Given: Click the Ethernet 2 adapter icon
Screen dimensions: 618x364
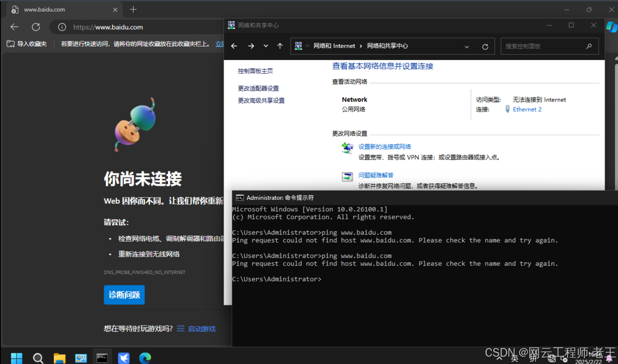Looking at the screenshot, I should point(507,109).
